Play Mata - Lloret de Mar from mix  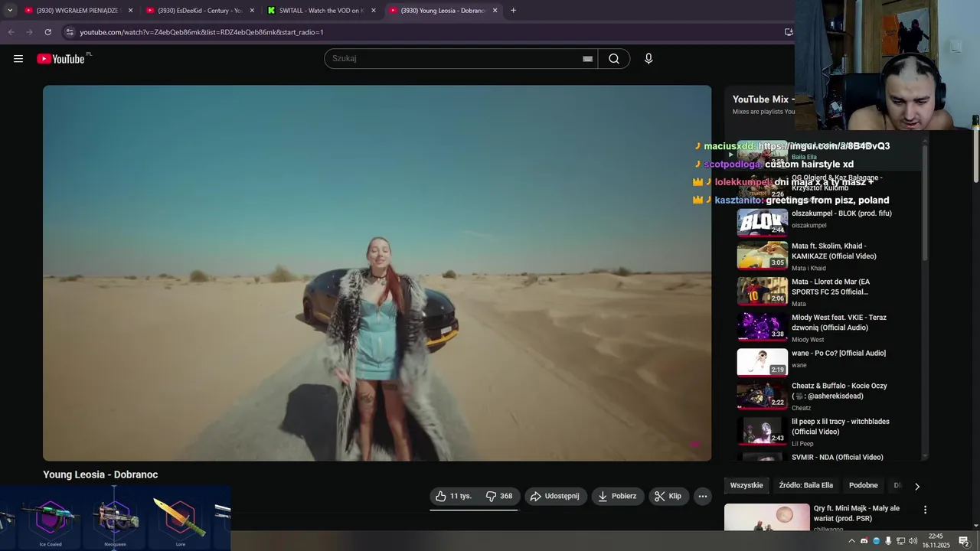point(831,286)
